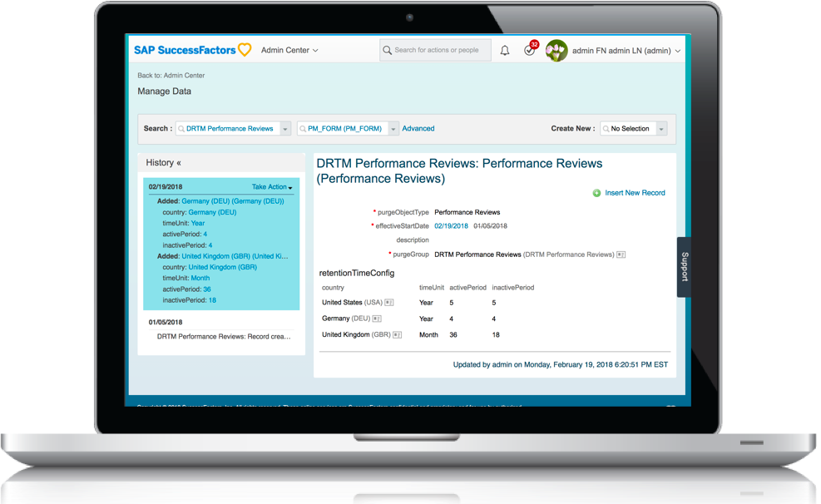
Task: Click the info icon beside United Kingdom (GBR)
Action: pyautogui.click(x=396, y=335)
